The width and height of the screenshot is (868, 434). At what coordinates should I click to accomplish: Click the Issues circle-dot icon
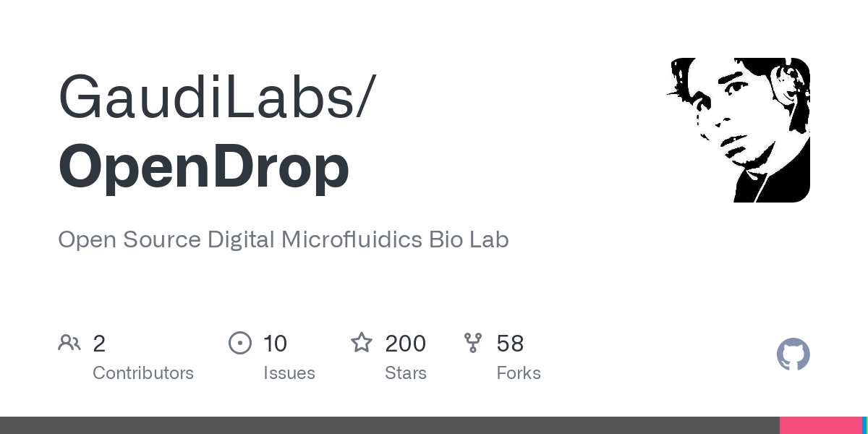point(240,343)
